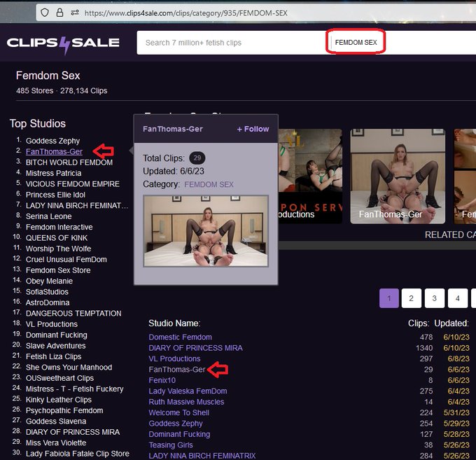Open Domestic Femdom in Studio Name table
The width and height of the screenshot is (476, 460).
(181, 337)
